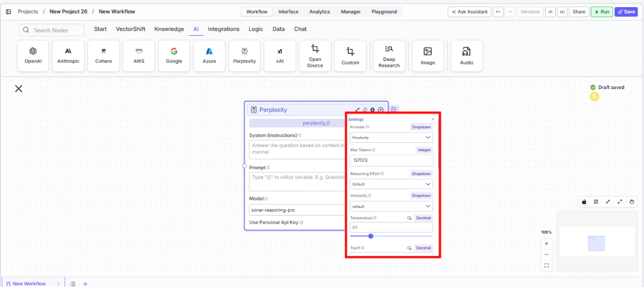Screen dimensions: 644x287
Task: Open the Reasoning Effort dropdown
Action: [x=392, y=184]
